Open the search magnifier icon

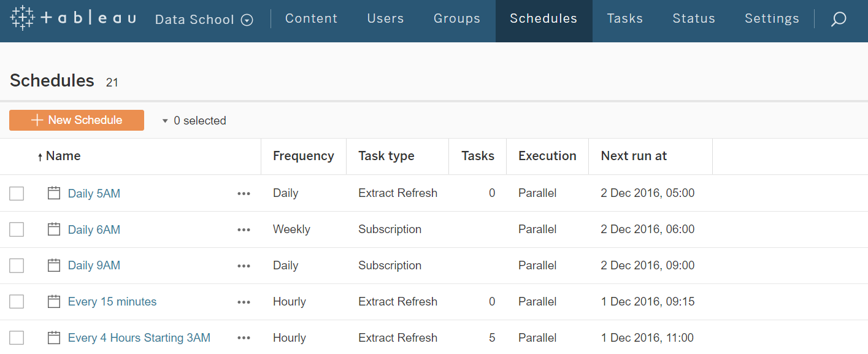pyautogui.click(x=839, y=19)
